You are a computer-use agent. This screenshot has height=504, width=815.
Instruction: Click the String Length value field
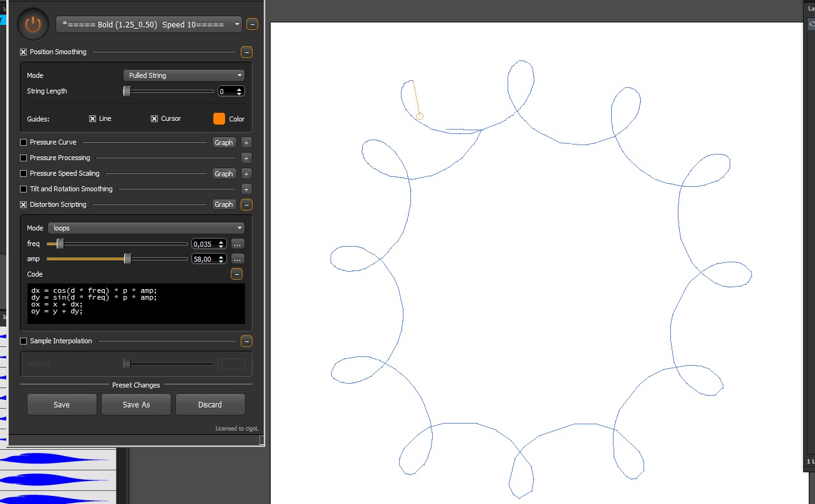(x=226, y=91)
